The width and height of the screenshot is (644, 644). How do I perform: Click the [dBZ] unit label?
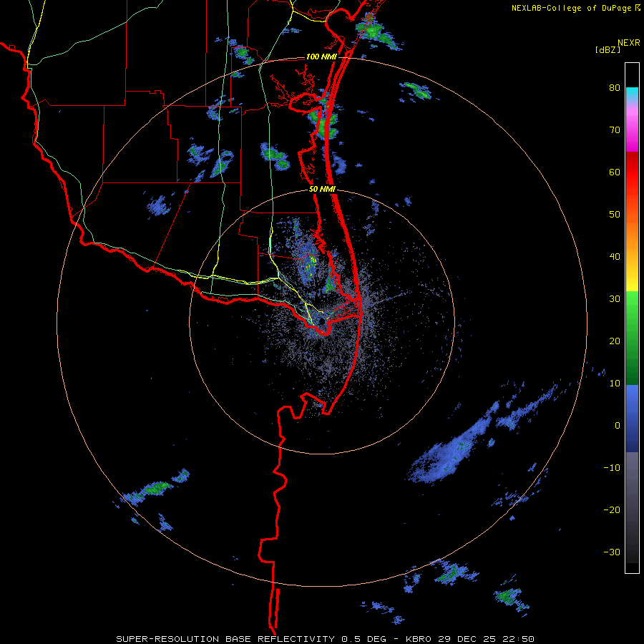(608, 50)
